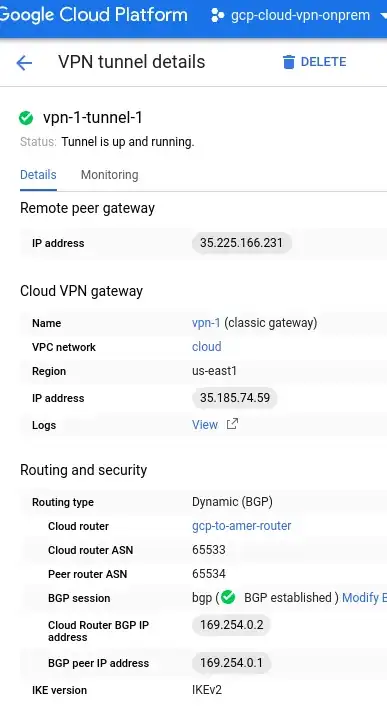Image resolution: width=387 pixels, height=706 pixels.
Task: Click Cloud router ASN value 65533
Action: pos(209,550)
